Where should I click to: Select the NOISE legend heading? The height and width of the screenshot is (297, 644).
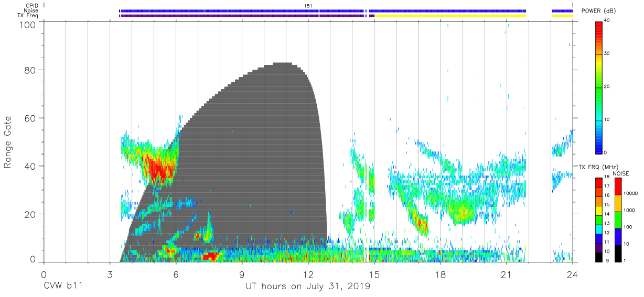(x=621, y=173)
